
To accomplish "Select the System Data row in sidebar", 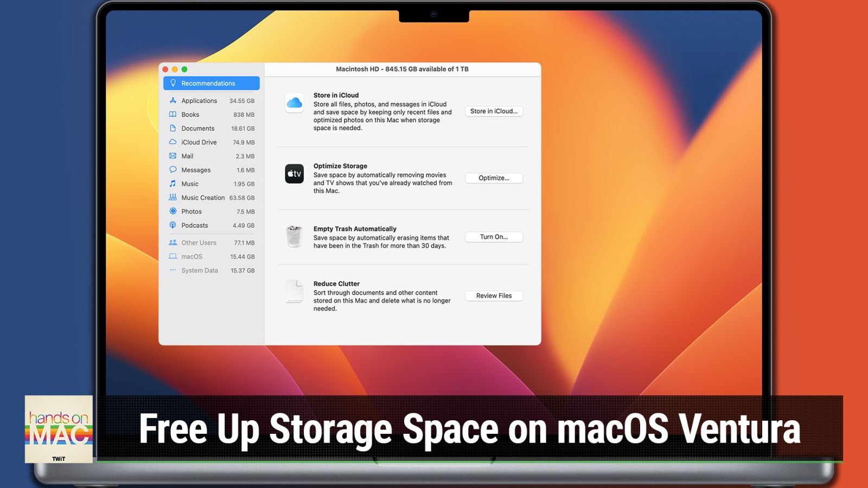I will point(200,270).
